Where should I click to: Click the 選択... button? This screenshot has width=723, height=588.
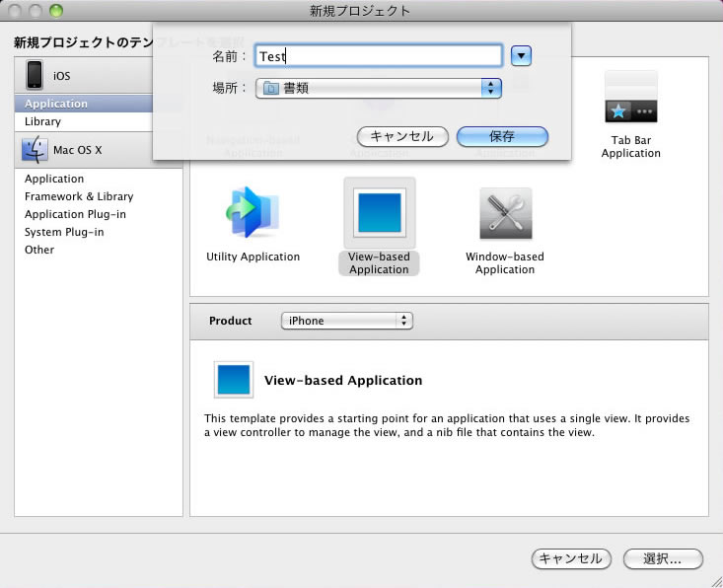[663, 559]
